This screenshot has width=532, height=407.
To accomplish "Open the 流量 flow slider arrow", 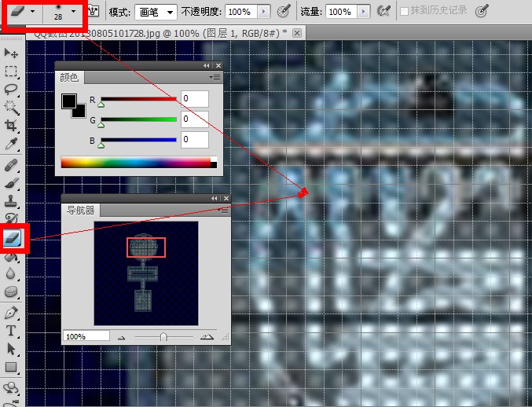I will 363,13.
